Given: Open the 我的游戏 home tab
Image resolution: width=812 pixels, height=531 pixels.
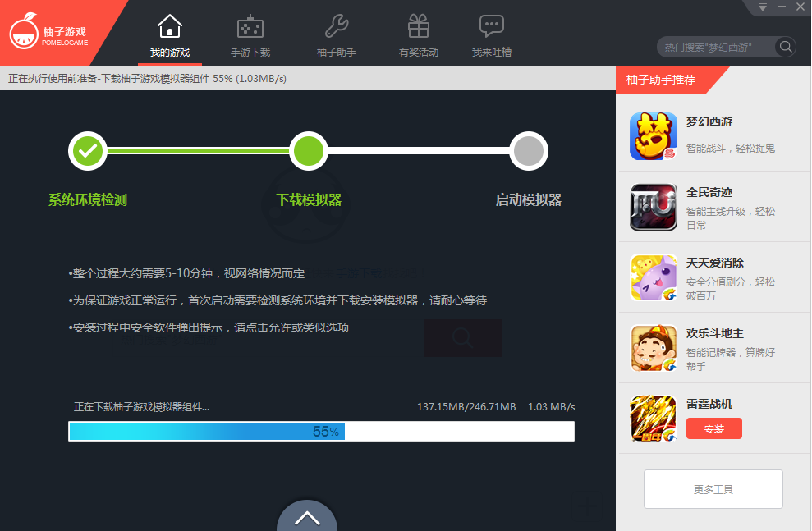Looking at the screenshot, I should [x=170, y=36].
